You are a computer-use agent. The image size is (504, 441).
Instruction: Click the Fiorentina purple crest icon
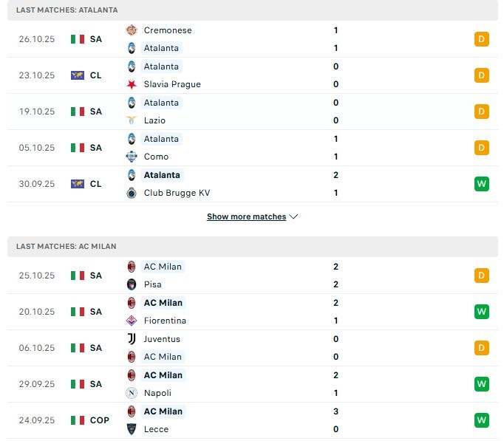pos(132,321)
